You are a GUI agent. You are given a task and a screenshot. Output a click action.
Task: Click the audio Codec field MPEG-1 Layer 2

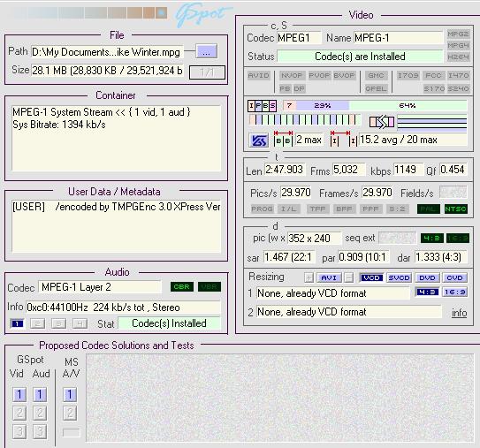tap(100, 287)
